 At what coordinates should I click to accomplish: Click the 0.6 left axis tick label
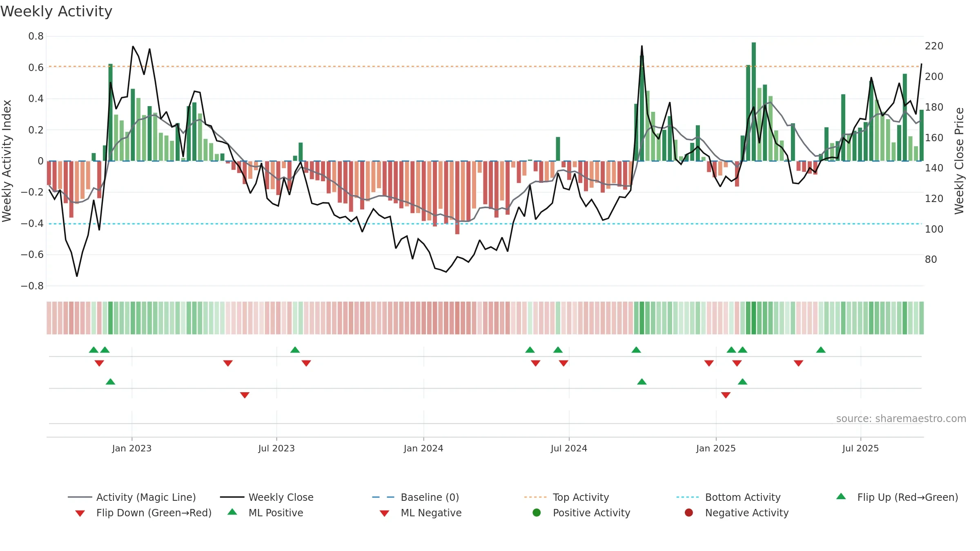tap(36, 67)
